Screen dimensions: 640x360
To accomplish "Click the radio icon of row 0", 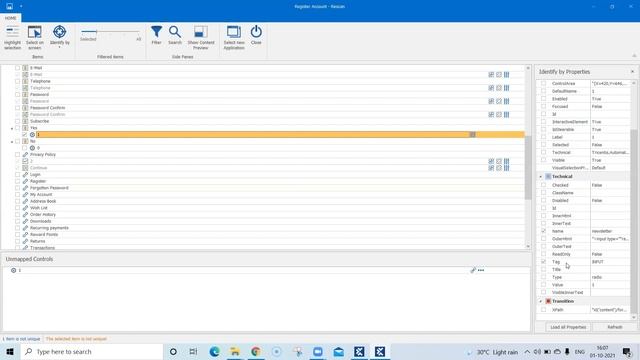I will pyautogui.click(x=32, y=148).
